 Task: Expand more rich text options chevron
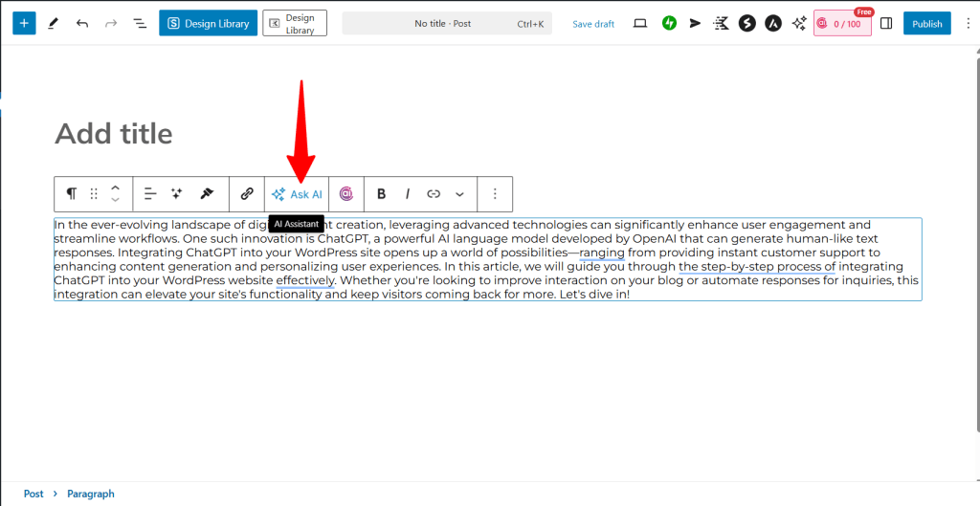click(460, 194)
